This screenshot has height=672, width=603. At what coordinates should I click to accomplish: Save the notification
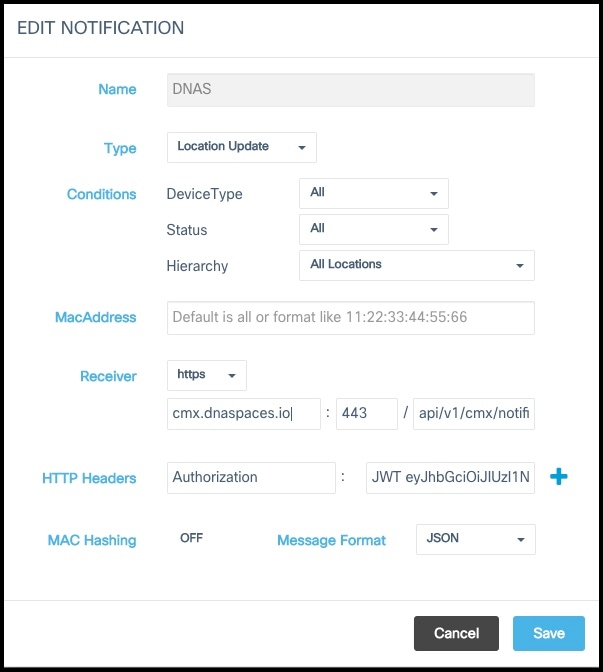click(549, 633)
